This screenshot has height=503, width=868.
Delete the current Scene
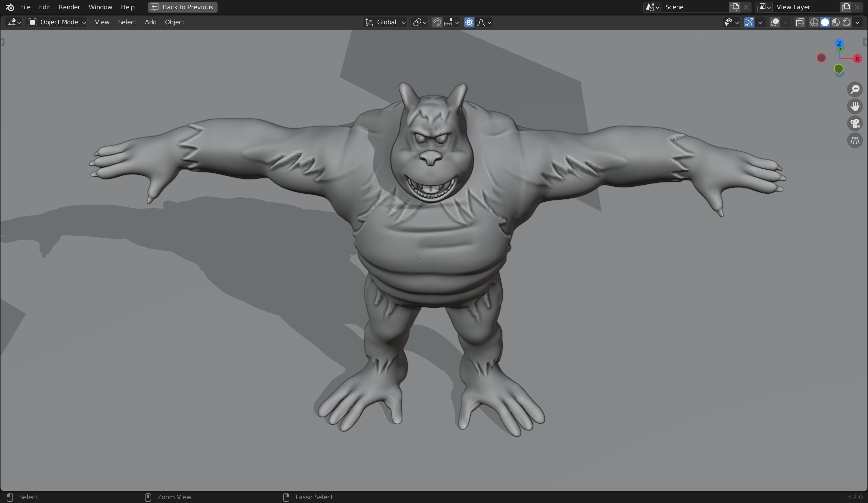pos(746,7)
